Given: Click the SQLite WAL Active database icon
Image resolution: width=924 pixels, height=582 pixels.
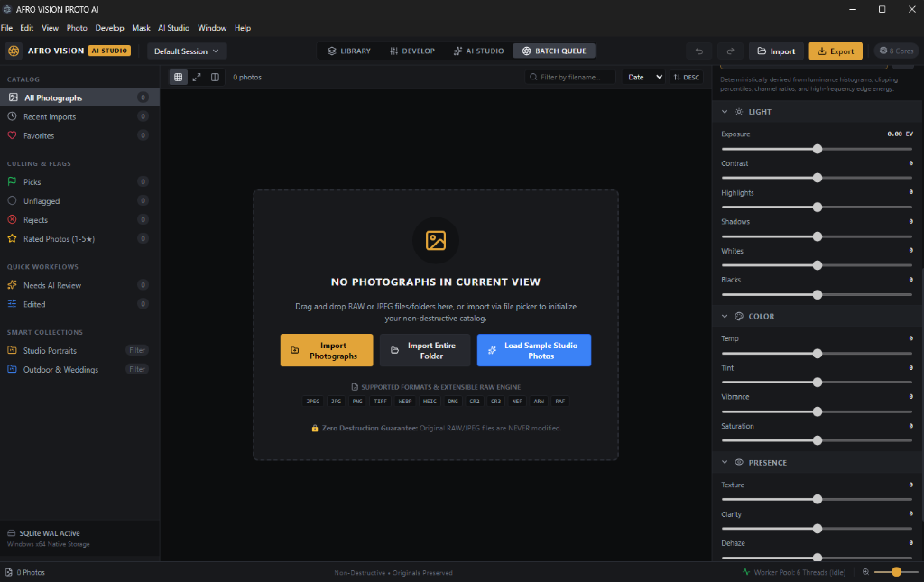Looking at the screenshot, I should coord(11,533).
